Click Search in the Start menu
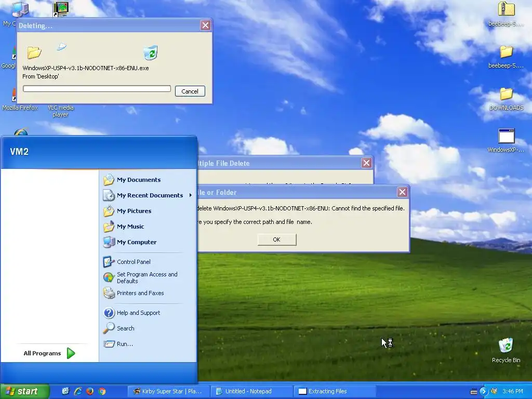 125,328
